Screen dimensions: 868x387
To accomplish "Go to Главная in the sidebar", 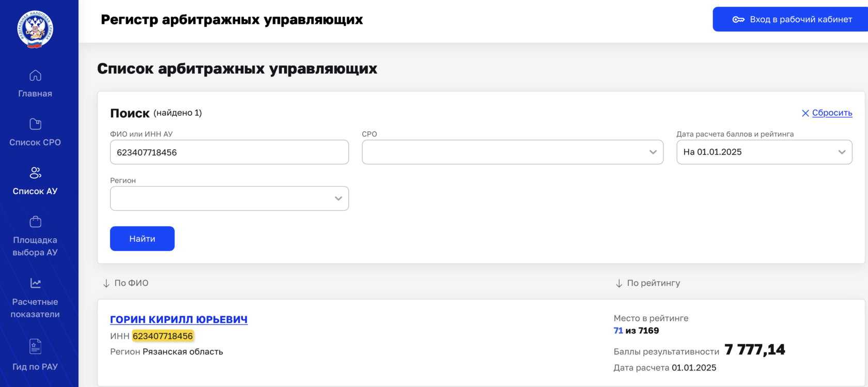I will [35, 94].
